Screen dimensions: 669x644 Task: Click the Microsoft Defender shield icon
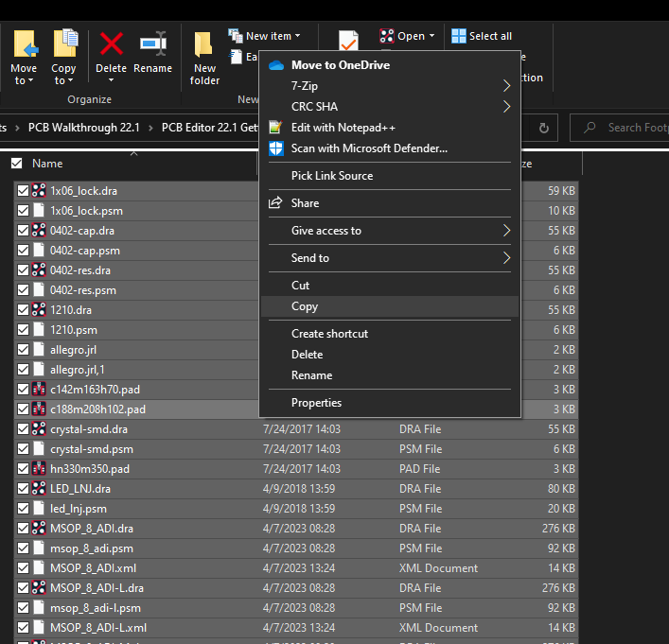click(276, 148)
